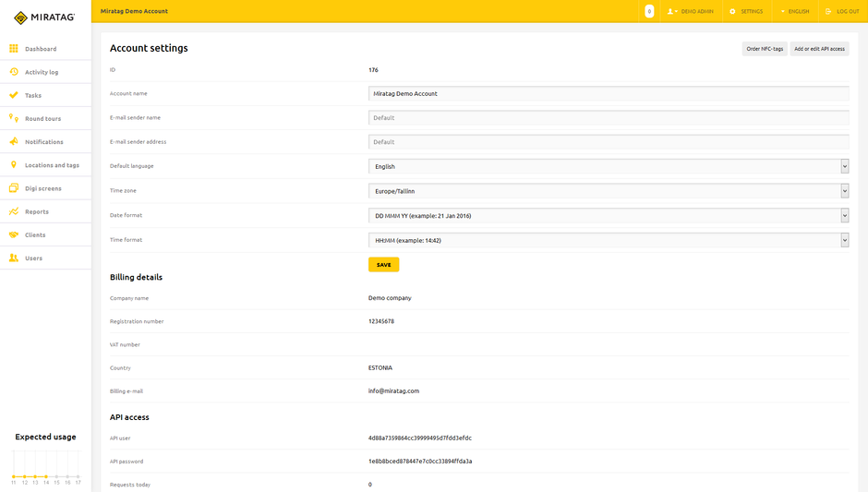
Task: Click Miratag Demo Account header title
Action: [134, 11]
